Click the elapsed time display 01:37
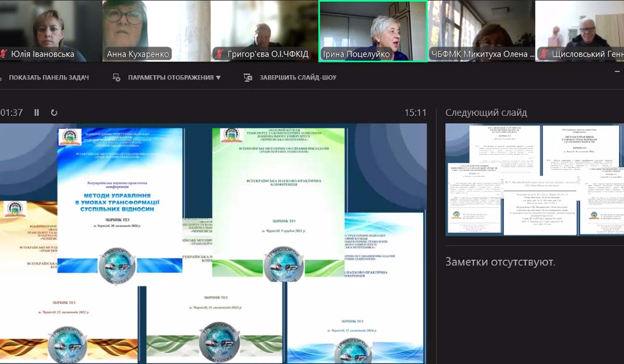The height and width of the screenshot is (364, 624). click(11, 112)
